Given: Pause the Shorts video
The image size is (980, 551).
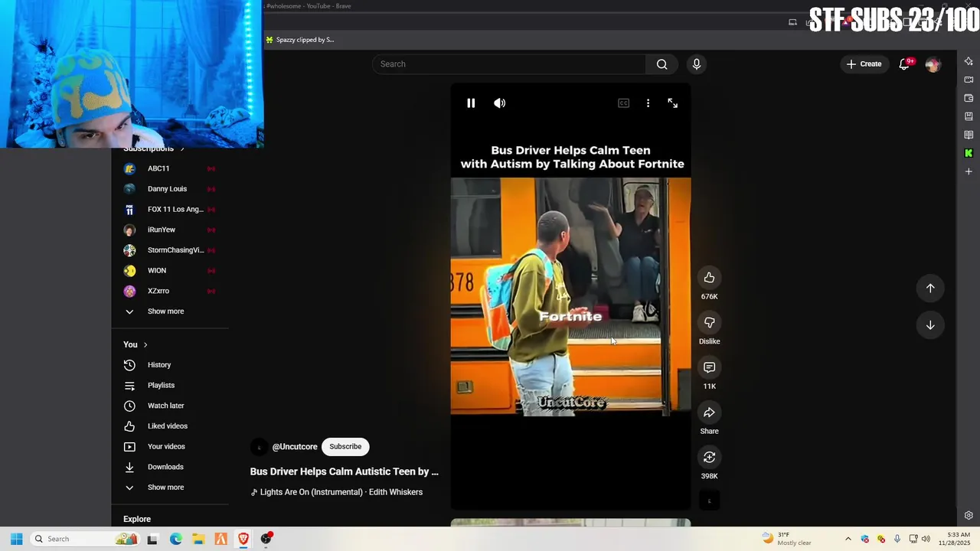Looking at the screenshot, I should pos(471,103).
